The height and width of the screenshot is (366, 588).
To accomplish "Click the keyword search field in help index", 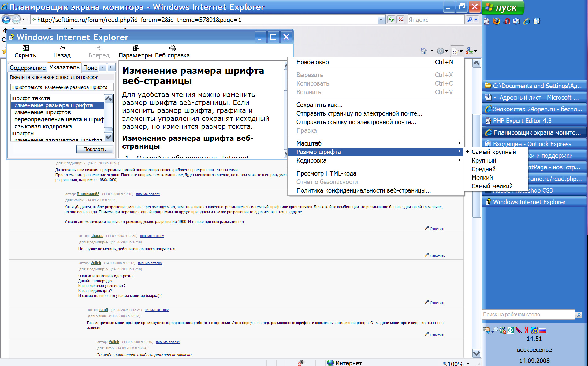I will [62, 87].
